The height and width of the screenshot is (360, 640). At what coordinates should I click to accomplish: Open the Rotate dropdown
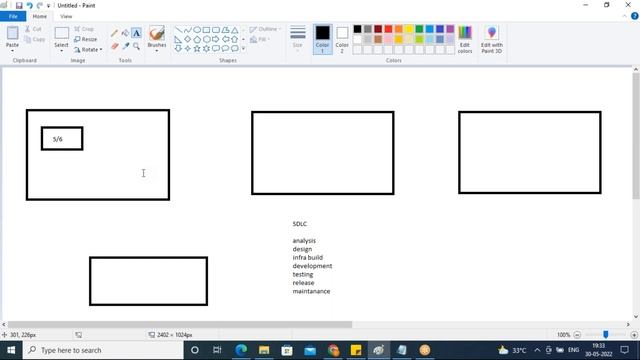[88, 49]
